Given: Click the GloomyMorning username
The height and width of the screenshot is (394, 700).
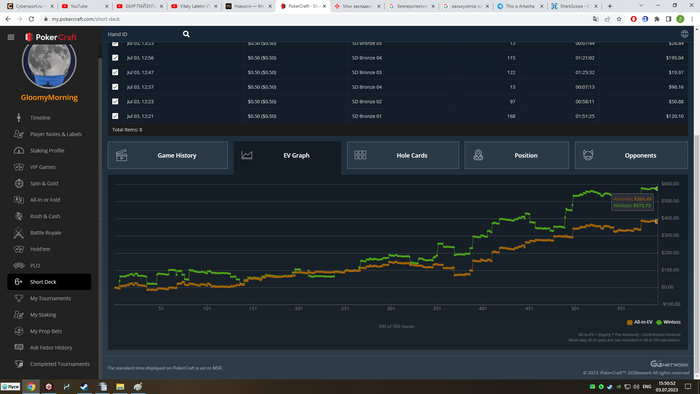Looking at the screenshot, I should (49, 98).
